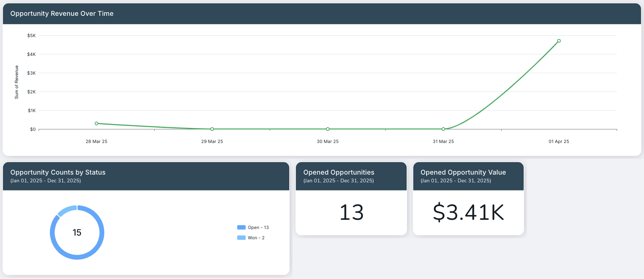This screenshot has height=279, width=644.
Task: Toggle the "Won - 2" legend label
Action: point(256,238)
